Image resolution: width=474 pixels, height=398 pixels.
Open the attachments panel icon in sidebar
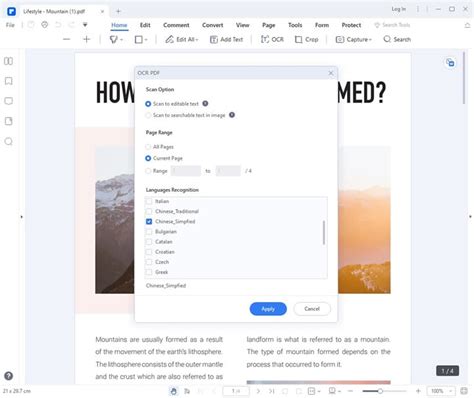click(9, 121)
